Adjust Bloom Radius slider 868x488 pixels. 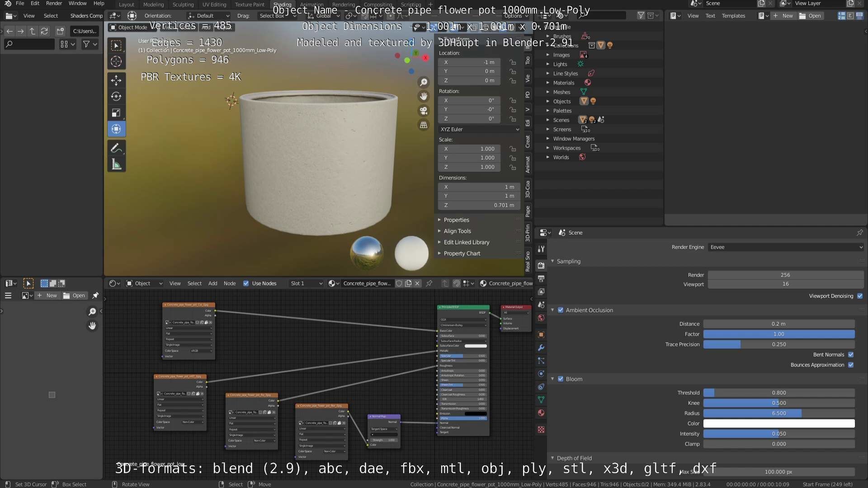[779, 413]
